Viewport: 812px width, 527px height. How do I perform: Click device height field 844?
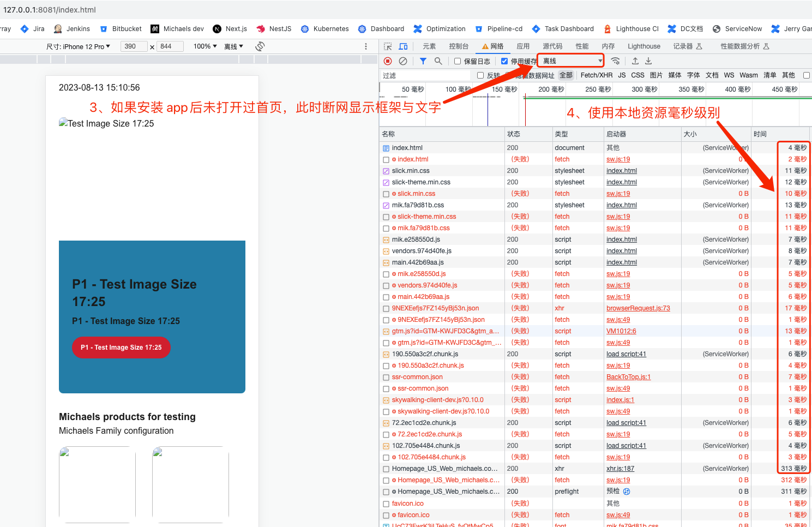tap(170, 46)
